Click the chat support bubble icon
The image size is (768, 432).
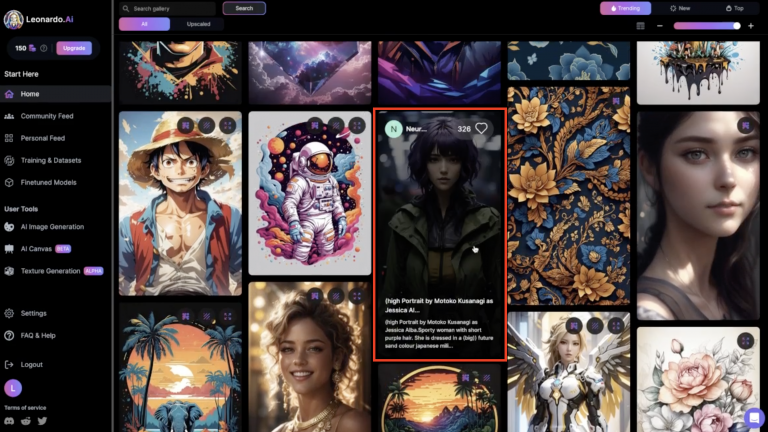pos(753,417)
